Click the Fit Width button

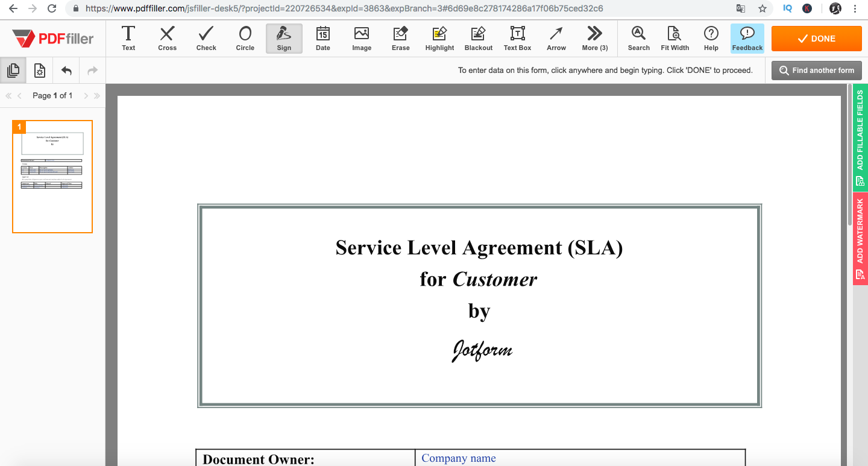click(675, 39)
